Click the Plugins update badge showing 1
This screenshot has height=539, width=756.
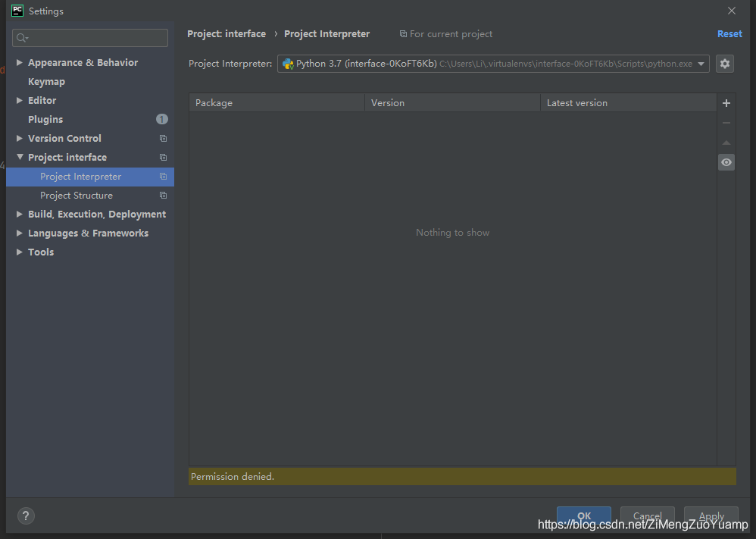click(162, 119)
